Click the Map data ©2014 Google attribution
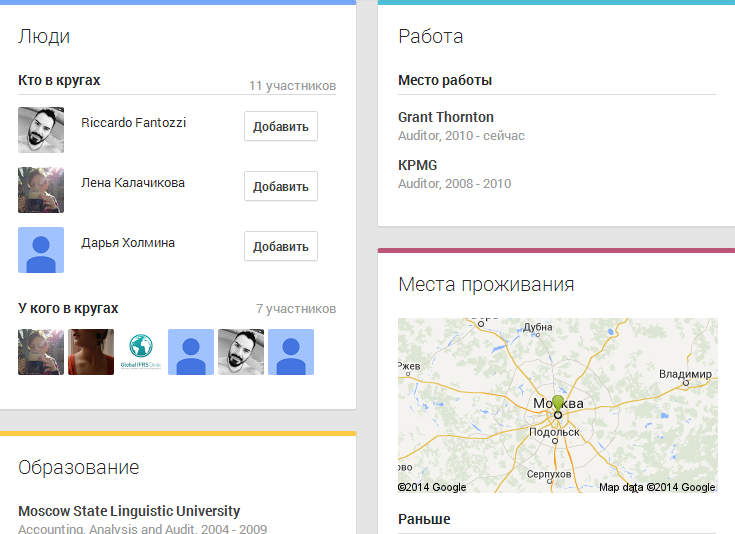 click(x=657, y=487)
